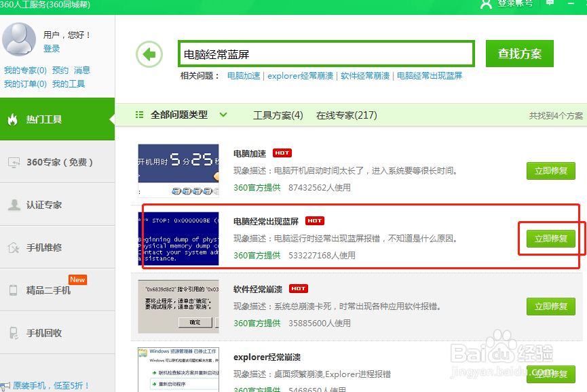
Task: Click 立即修复 for 电脑经常出现蓝屏
Action: pyautogui.click(x=550, y=239)
